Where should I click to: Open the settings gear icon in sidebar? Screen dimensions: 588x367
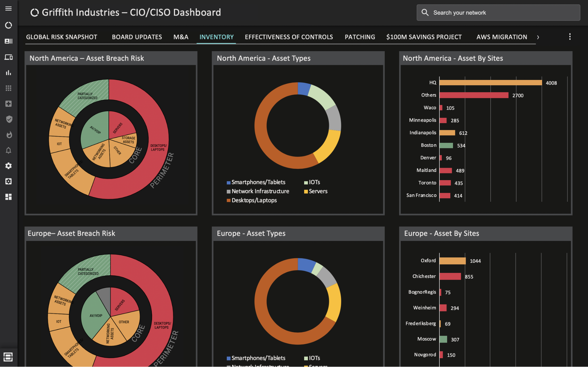point(9,166)
